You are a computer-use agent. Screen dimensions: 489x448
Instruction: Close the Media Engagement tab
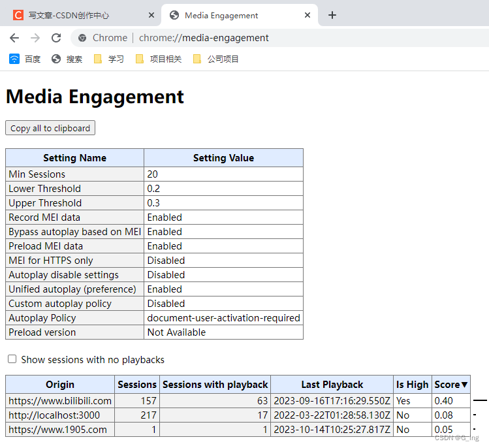click(x=308, y=15)
